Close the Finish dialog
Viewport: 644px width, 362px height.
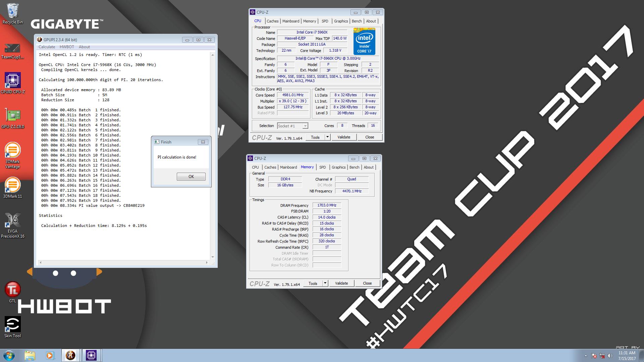203,142
